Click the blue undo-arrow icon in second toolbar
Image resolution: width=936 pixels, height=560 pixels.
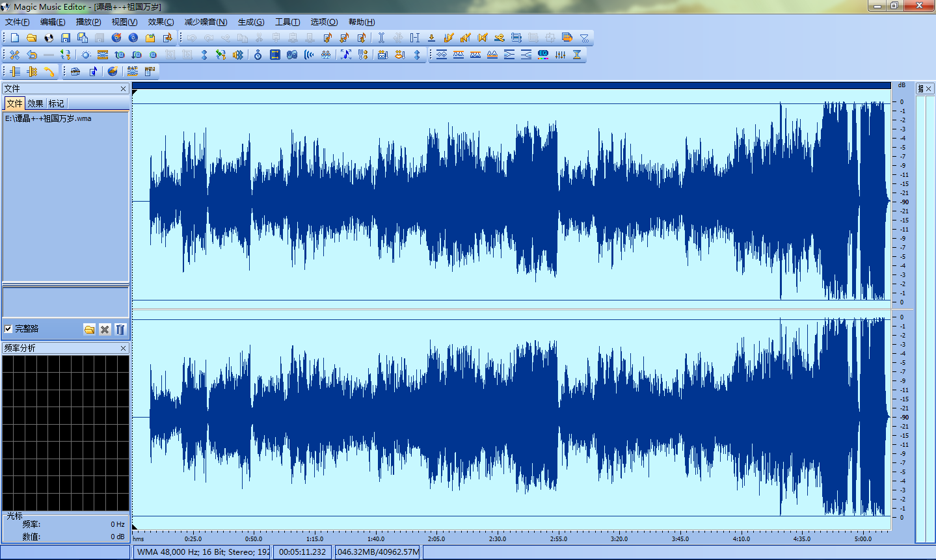pyautogui.click(x=32, y=55)
